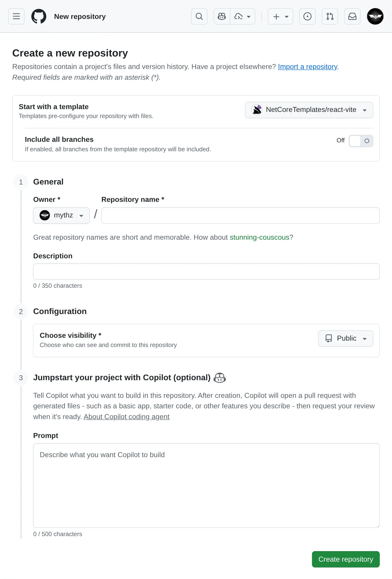392x579 pixels.
Task: View your pull requests
Action: (x=330, y=16)
